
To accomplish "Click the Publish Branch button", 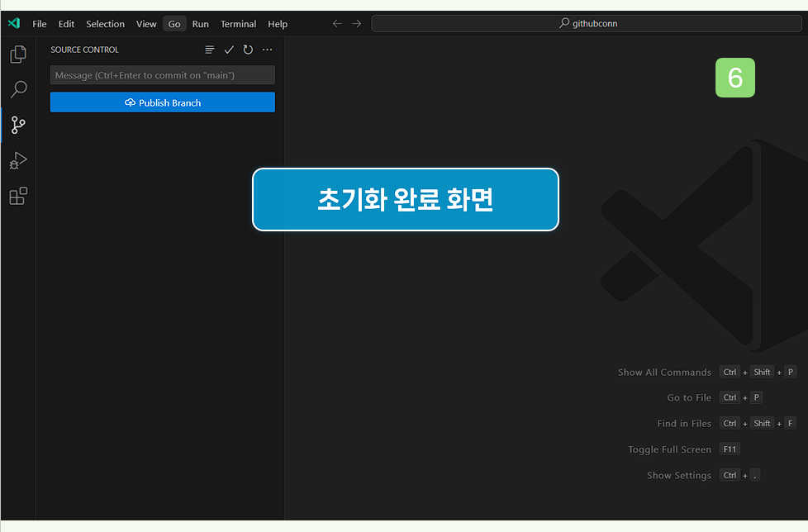I will pyautogui.click(x=162, y=102).
